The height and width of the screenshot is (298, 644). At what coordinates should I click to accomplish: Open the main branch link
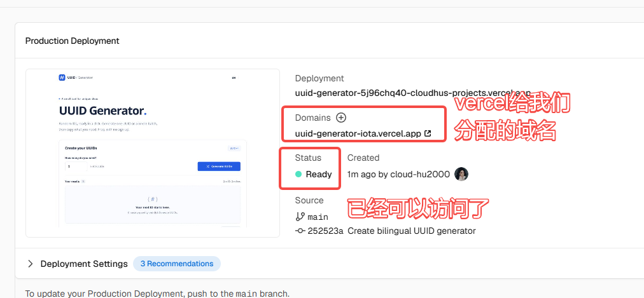pos(318,217)
